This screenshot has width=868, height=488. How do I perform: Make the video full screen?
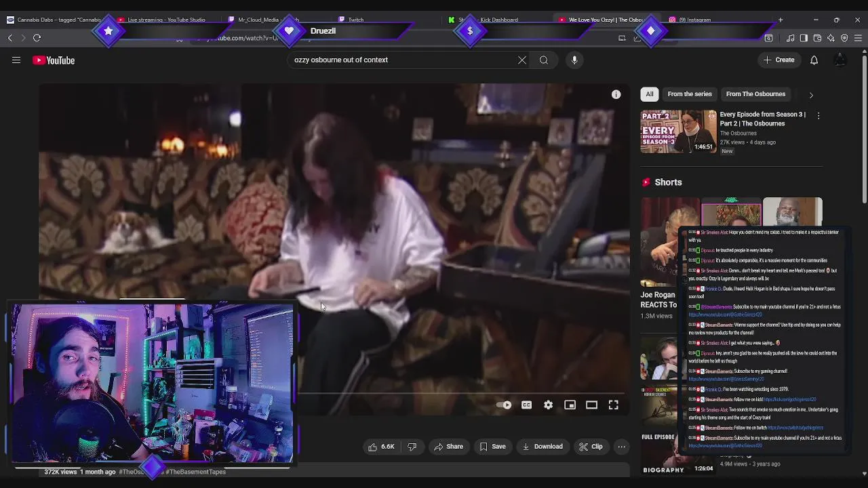pos(613,405)
